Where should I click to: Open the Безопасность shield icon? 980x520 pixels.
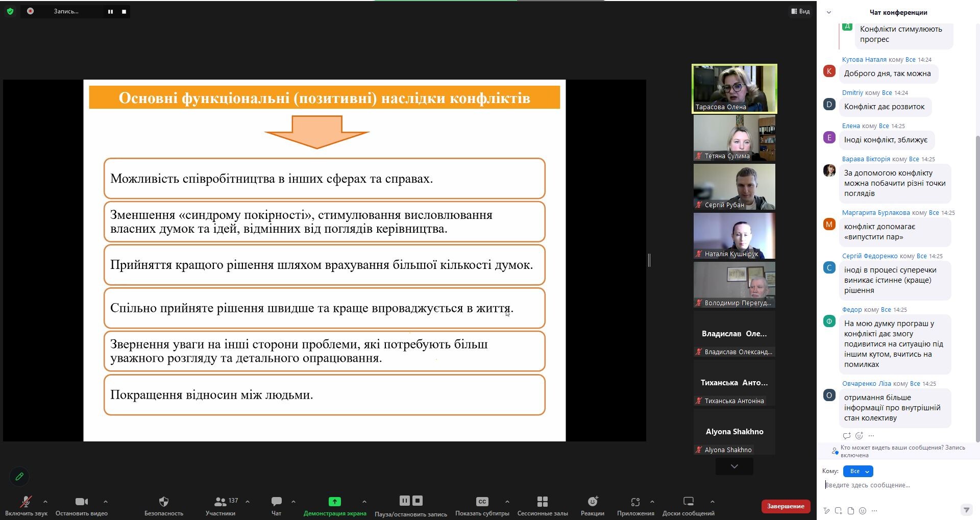click(x=163, y=502)
